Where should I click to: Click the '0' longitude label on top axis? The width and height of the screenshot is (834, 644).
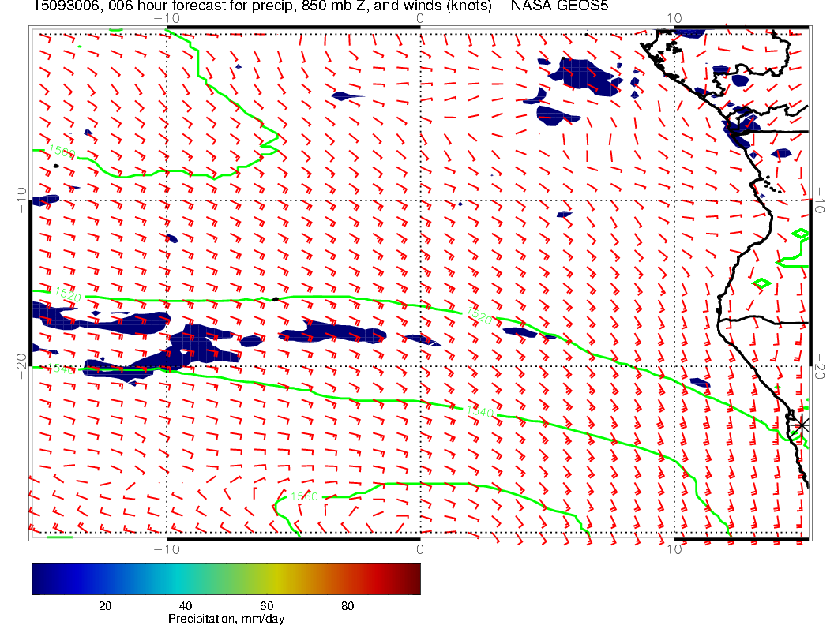[x=420, y=18]
